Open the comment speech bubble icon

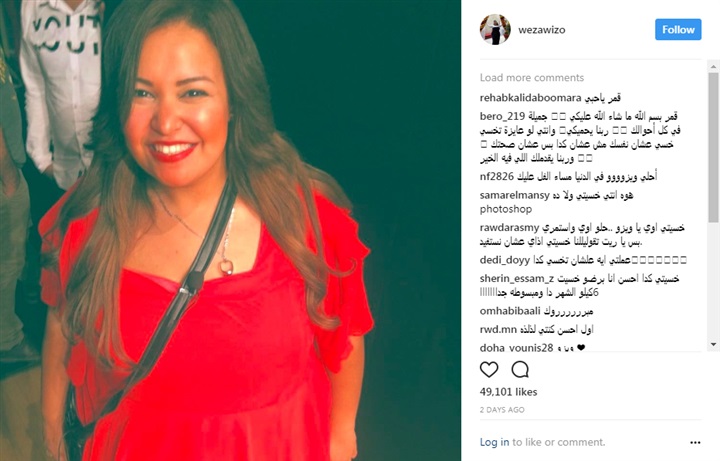(520, 369)
